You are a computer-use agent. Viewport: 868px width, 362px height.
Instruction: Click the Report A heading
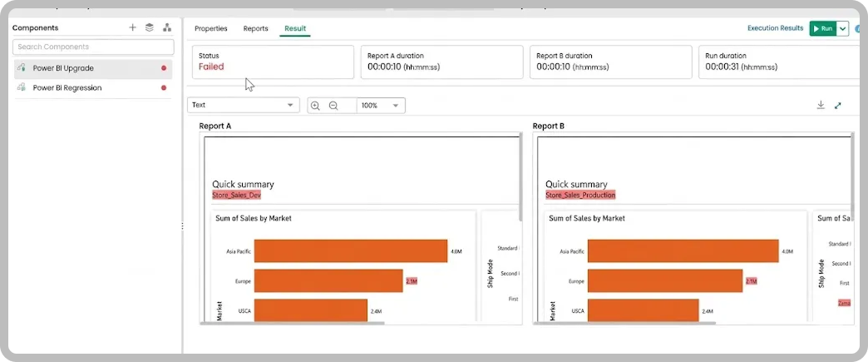[x=215, y=126]
